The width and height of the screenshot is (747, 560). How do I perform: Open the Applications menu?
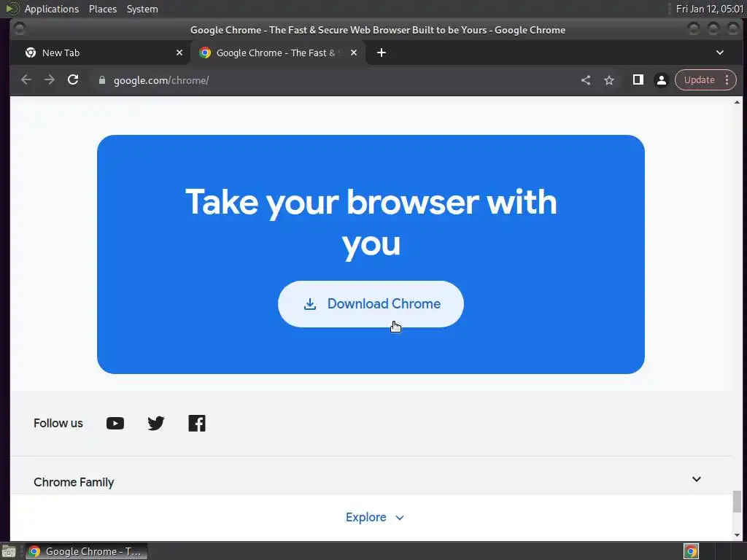52,9
